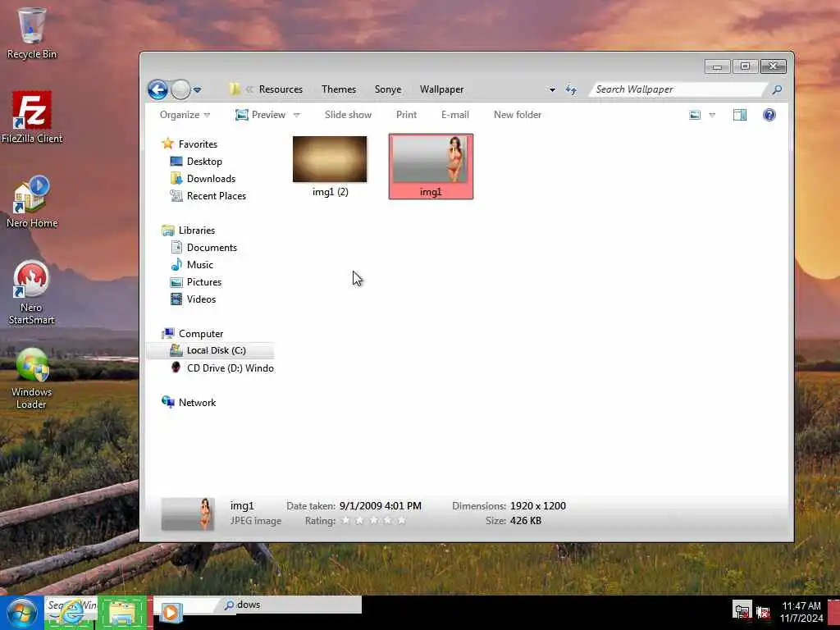Click the Dimensions value 1920 x 1200
This screenshot has width=840, height=630.
(x=538, y=505)
